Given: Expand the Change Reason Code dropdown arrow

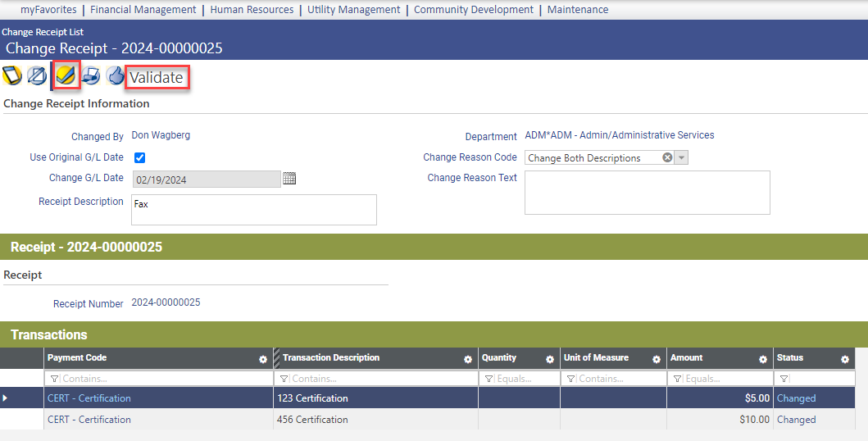Looking at the screenshot, I should [681, 157].
